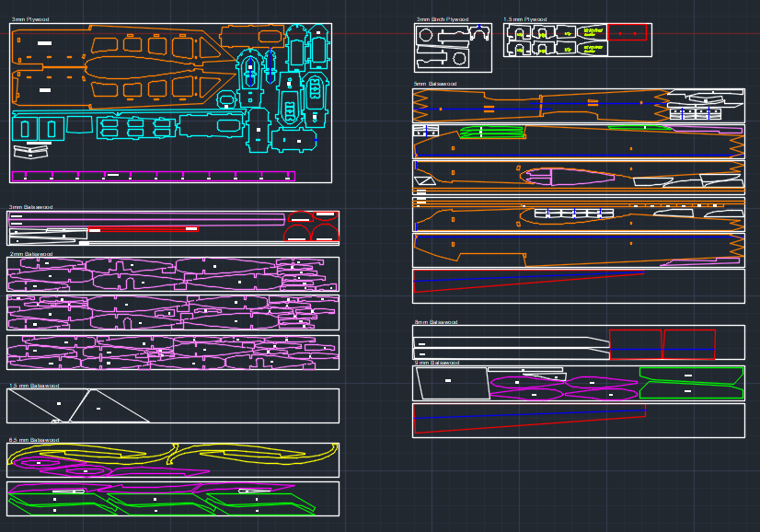Select the "3mm Plywood" sheet label
The height and width of the screenshot is (532, 760).
[30, 19]
